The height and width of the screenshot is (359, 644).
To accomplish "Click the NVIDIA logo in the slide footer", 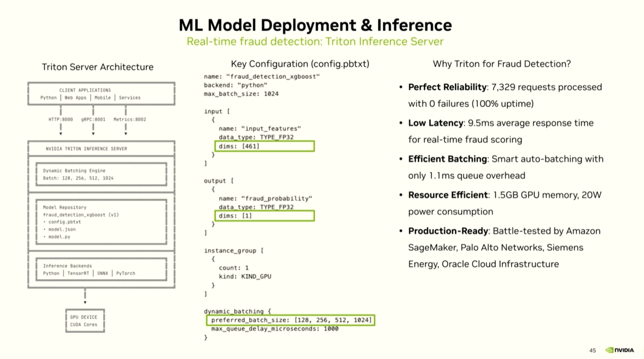I will [x=619, y=350].
